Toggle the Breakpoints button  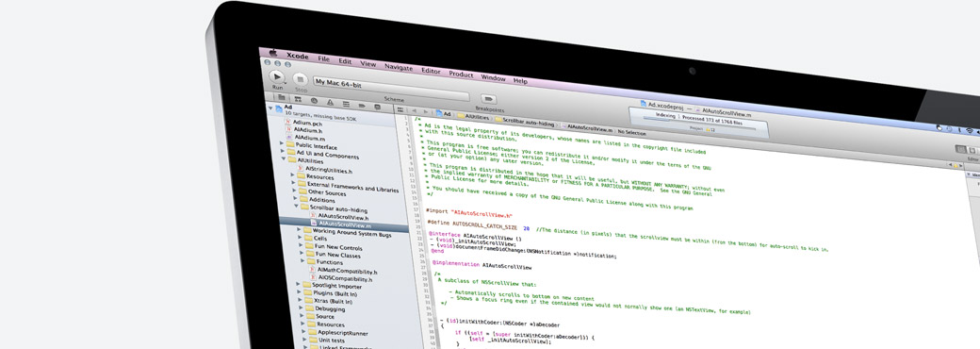[489, 99]
